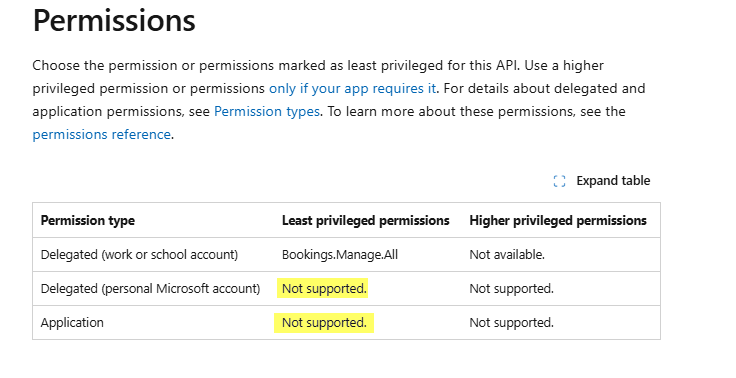Click highlighted 'Not supported.' in personal Microsoft account row

click(x=324, y=288)
